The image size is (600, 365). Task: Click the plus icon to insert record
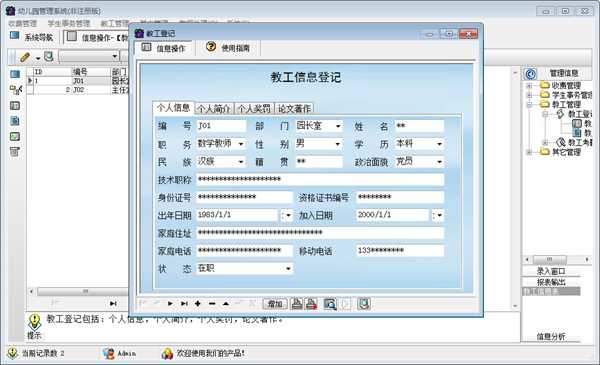pos(197,304)
